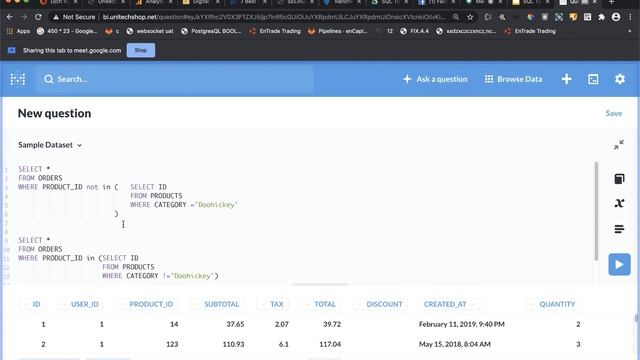Open Browse Data

coord(513,79)
